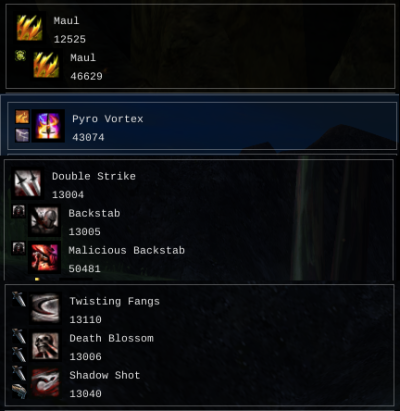400x411 pixels.
Task: Click the dagger icon beside Twisting Fangs
Action: click(19, 299)
